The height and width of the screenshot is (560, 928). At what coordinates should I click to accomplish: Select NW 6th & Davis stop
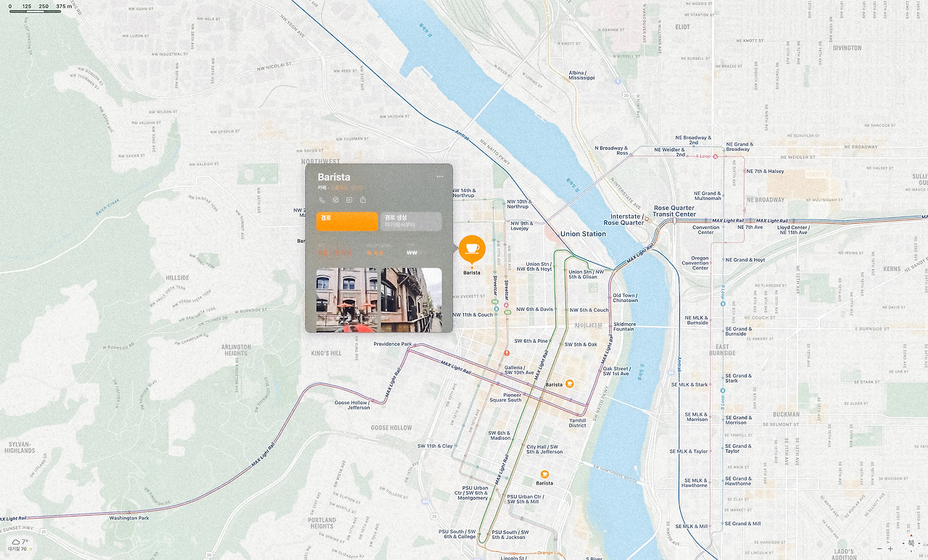(x=535, y=309)
